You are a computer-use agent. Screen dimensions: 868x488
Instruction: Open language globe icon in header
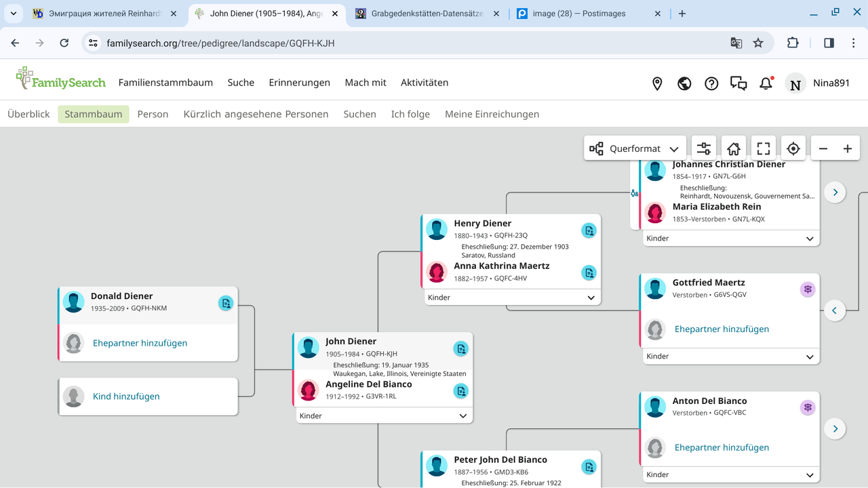(x=684, y=83)
